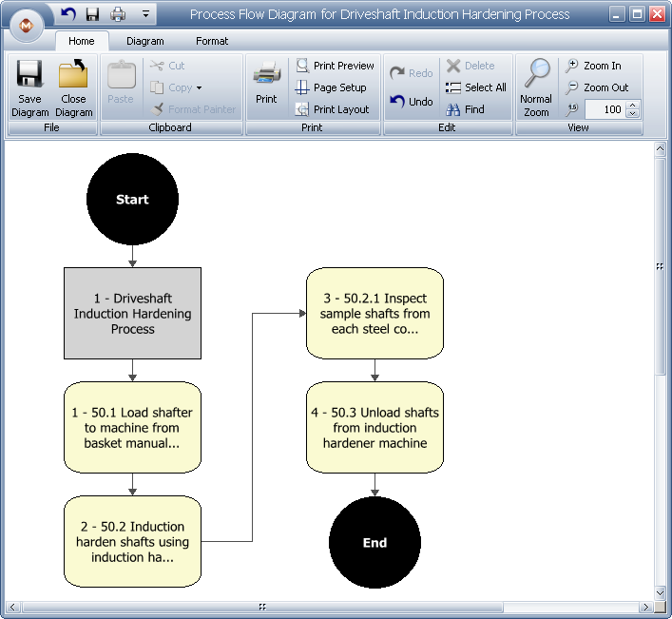Screen dimensions: 672x619
Task: Increase zoom value with up stepper
Action: point(632,106)
